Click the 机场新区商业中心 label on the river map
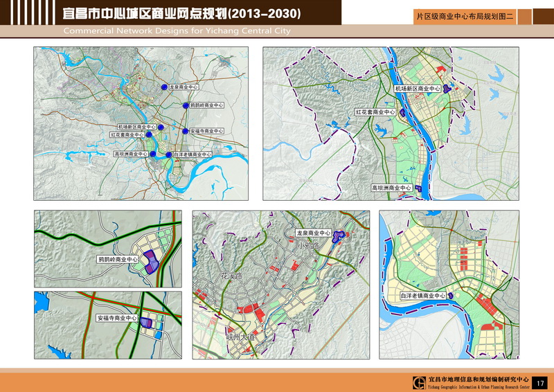554x392 pixels. [x=418, y=89]
